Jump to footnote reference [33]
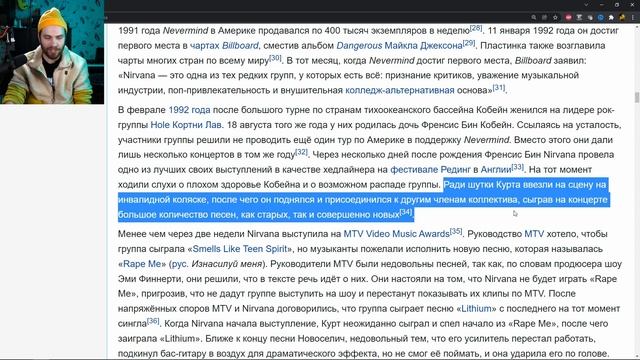This screenshot has height=360, width=640. click(518, 167)
